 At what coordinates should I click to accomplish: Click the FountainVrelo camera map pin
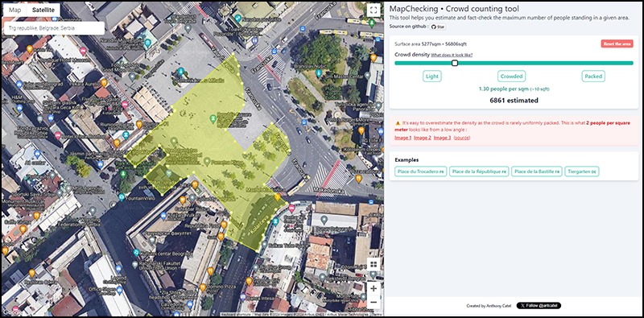pos(122,197)
